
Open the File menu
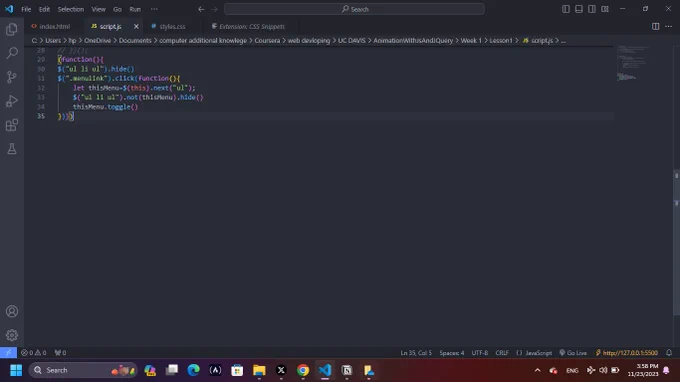click(26, 9)
